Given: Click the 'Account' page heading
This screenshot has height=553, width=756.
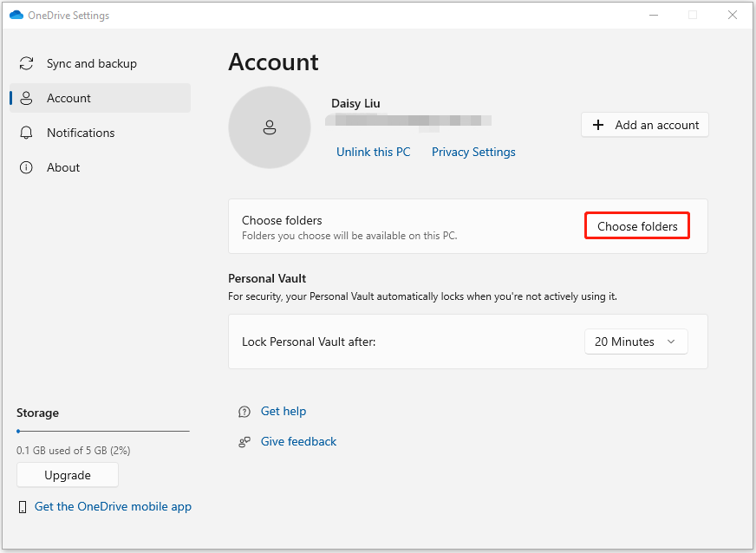Looking at the screenshot, I should (x=273, y=62).
